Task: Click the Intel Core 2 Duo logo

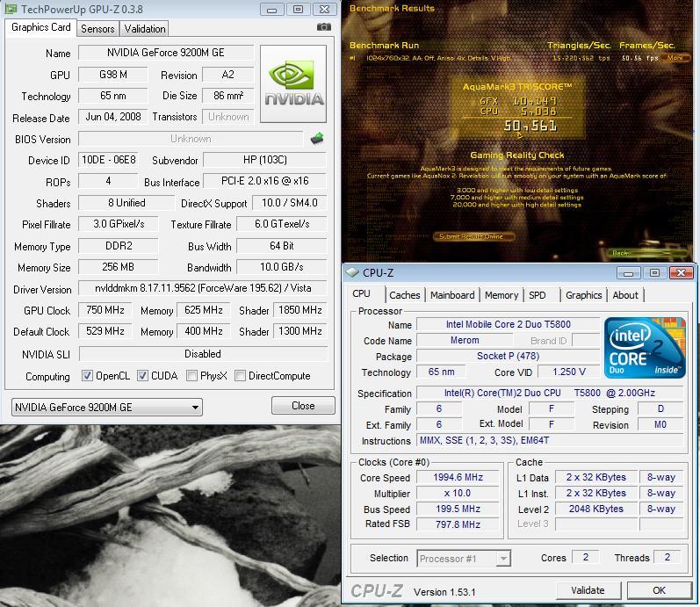Action: 645,347
